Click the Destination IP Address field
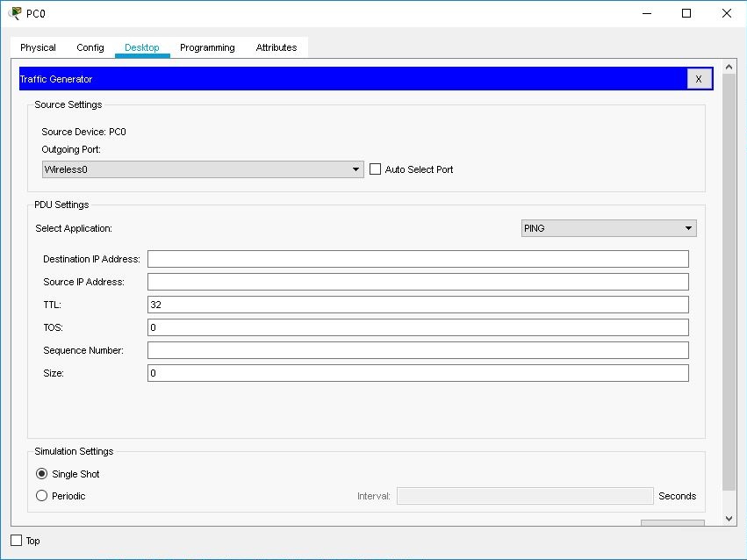The height and width of the screenshot is (560, 747). (419, 258)
